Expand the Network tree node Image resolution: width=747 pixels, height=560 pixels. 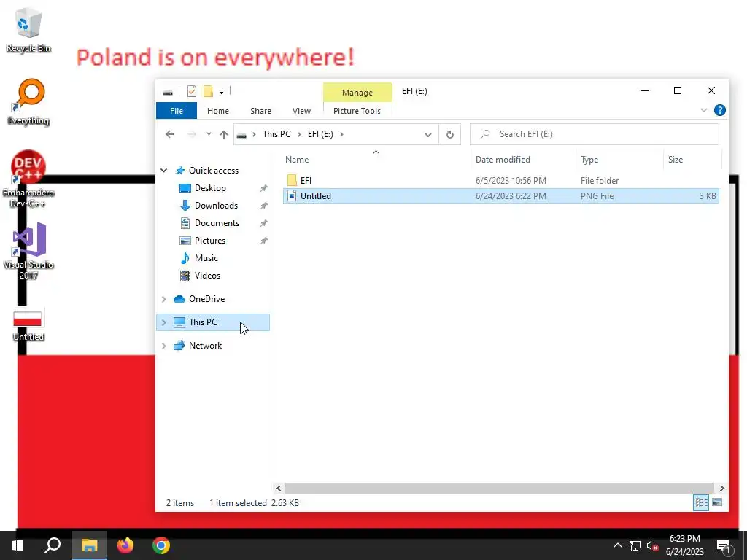pyautogui.click(x=164, y=346)
